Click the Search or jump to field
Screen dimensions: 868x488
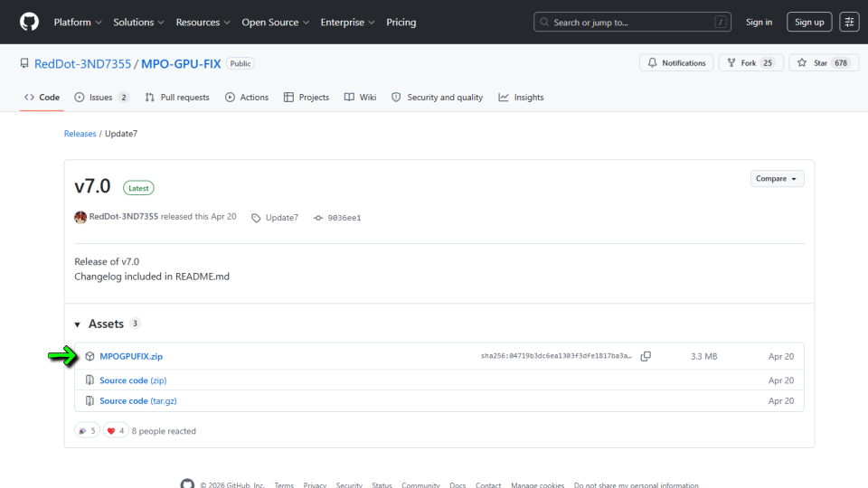pyautogui.click(x=632, y=22)
